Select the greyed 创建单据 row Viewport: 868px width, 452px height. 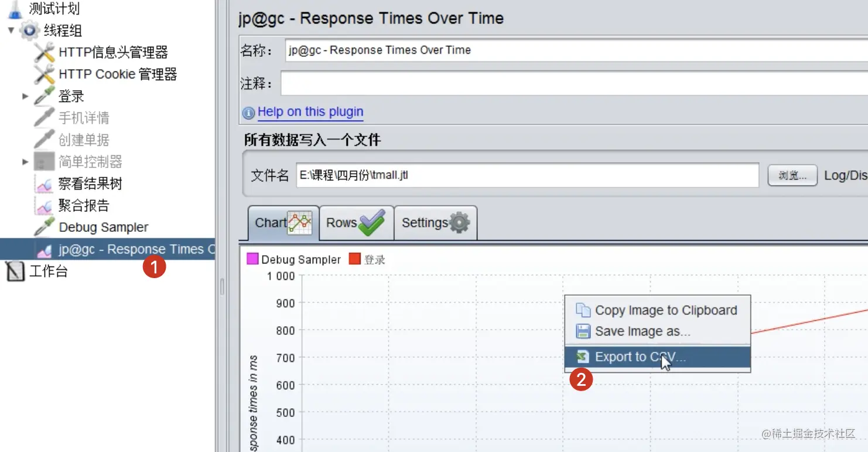point(84,140)
